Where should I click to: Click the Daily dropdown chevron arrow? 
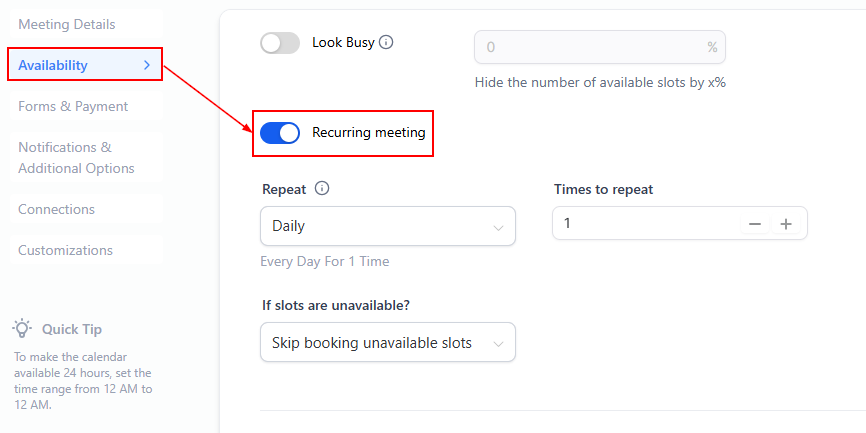(498, 228)
